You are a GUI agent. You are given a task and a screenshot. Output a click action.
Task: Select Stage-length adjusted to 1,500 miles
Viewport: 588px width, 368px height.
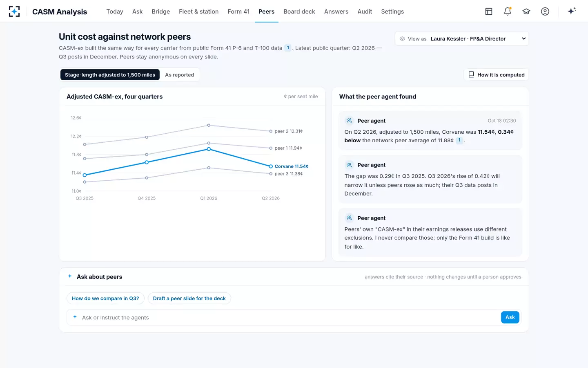(110, 75)
